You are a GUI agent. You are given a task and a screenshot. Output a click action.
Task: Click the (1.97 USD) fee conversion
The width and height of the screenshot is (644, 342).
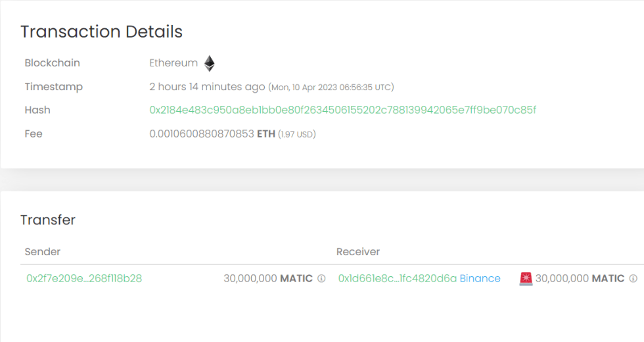coord(297,135)
